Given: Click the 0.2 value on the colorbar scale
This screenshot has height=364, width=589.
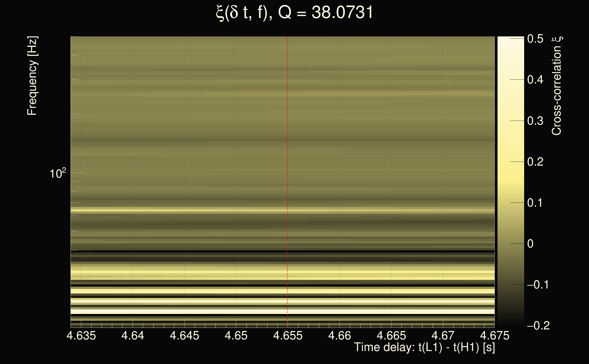Looking at the screenshot, I should tap(535, 162).
